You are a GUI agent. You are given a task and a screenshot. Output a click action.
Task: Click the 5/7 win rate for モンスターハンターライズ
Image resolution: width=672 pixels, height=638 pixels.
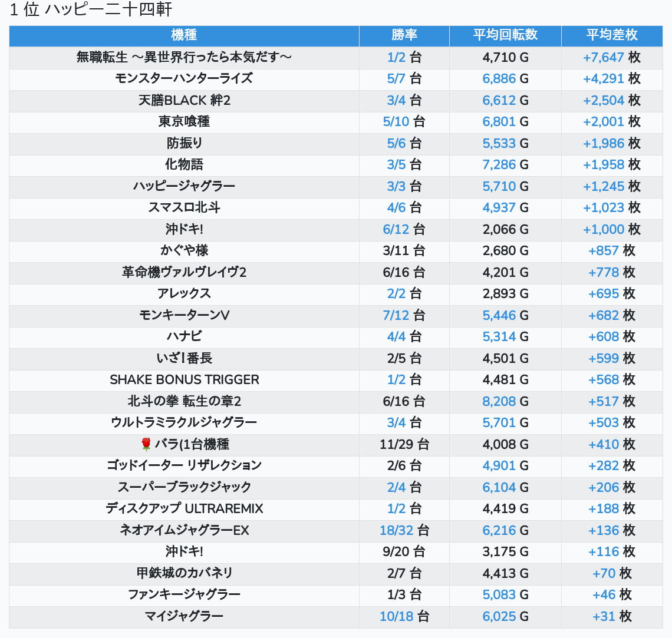[x=396, y=79]
